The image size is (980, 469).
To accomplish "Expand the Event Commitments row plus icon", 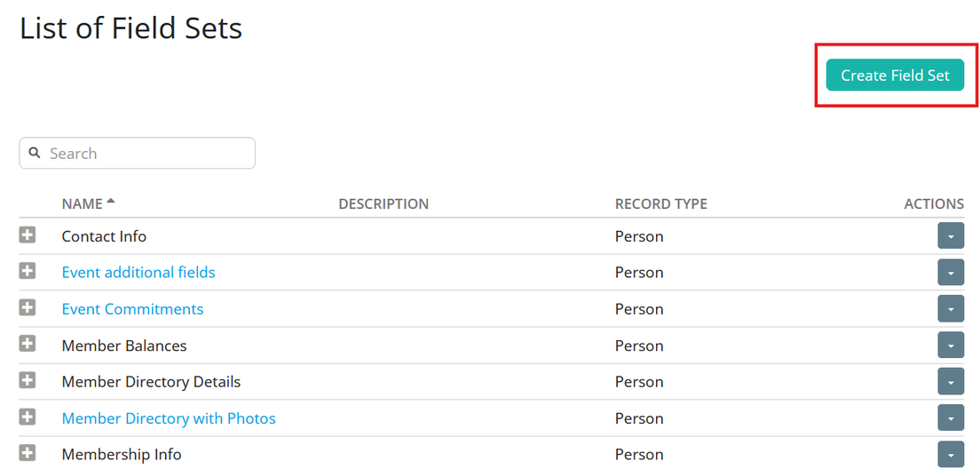I will [x=28, y=307].
